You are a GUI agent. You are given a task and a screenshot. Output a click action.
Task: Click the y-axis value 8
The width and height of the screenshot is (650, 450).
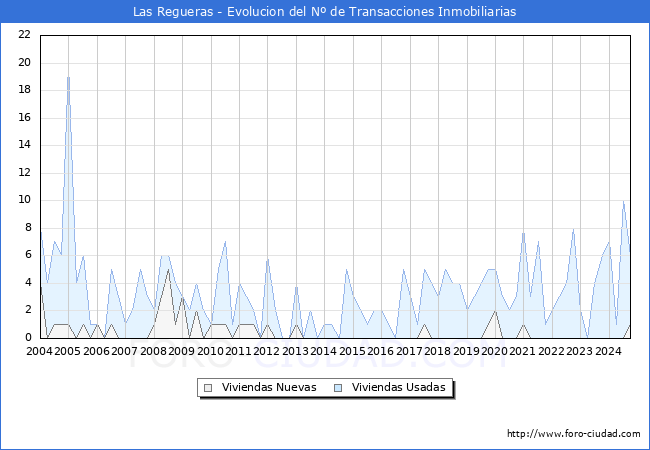pyautogui.click(x=28, y=227)
